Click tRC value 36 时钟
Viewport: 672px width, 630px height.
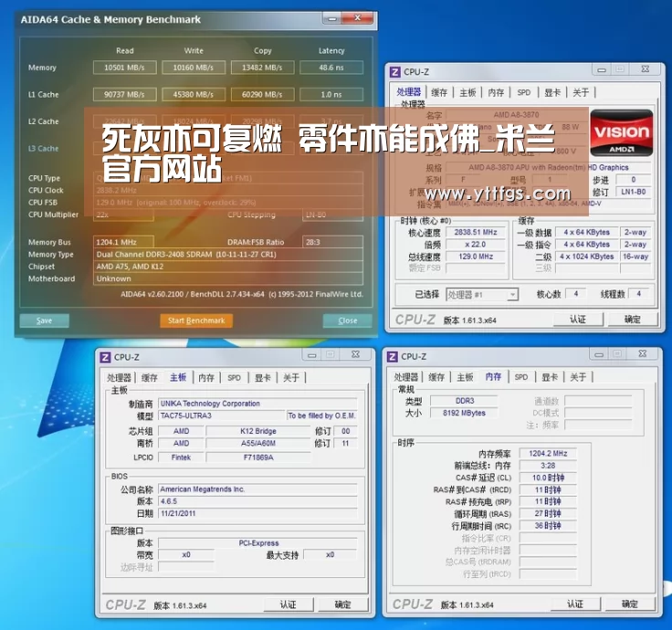point(548,525)
